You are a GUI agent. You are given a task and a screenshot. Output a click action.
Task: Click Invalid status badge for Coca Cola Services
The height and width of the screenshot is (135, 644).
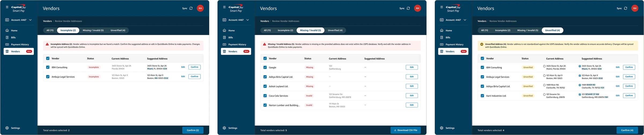(x=309, y=96)
